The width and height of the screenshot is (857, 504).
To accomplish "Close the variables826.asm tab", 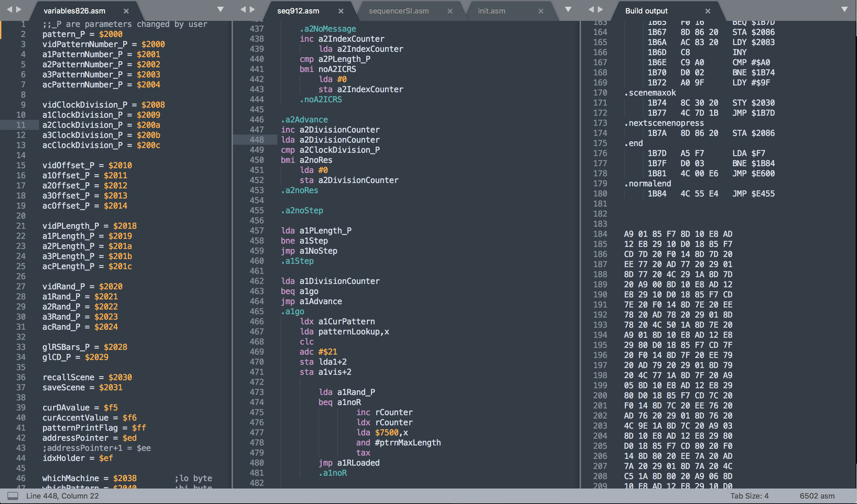I will coord(126,11).
